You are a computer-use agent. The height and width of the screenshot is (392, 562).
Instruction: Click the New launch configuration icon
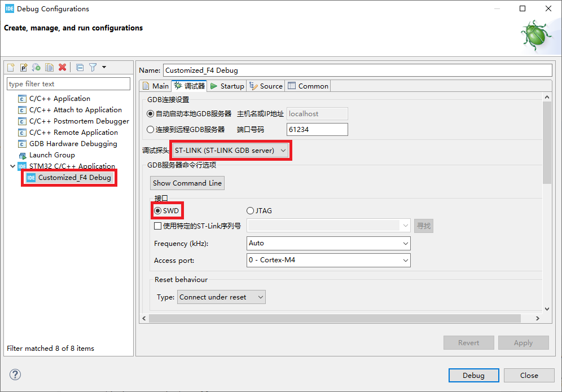click(11, 67)
